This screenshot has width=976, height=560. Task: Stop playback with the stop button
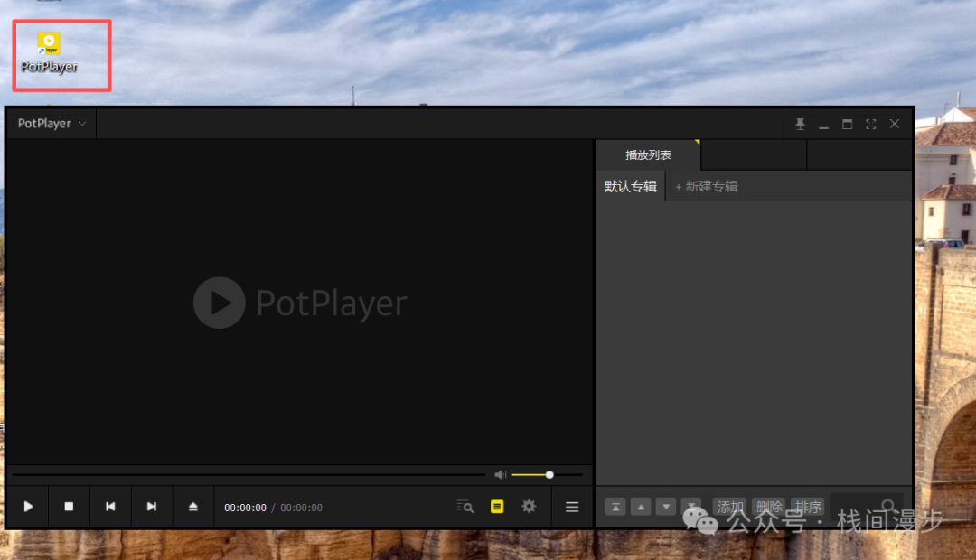click(69, 507)
